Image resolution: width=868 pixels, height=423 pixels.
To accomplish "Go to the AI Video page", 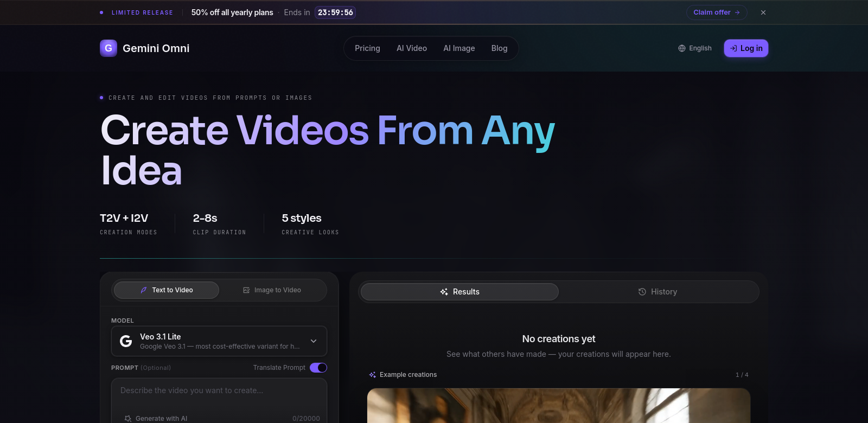I will click(412, 48).
